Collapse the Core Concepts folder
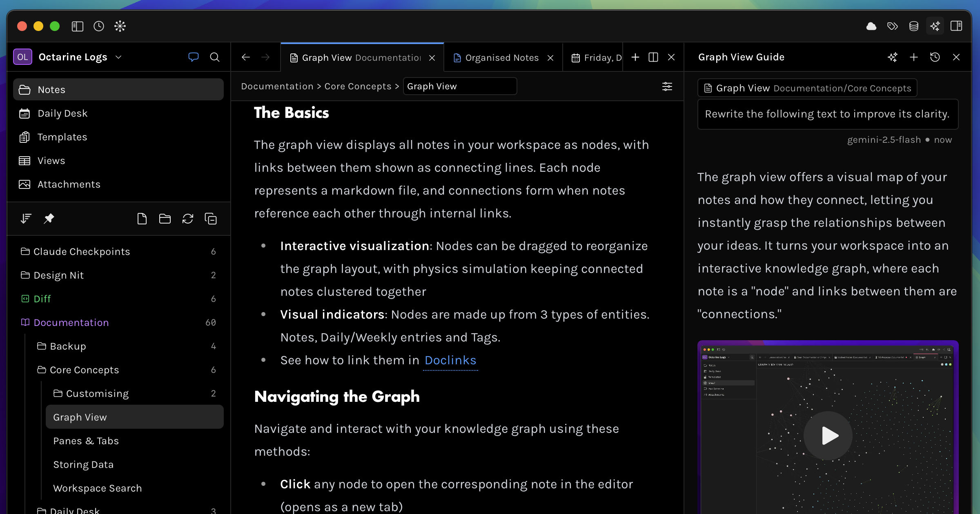The width and height of the screenshot is (980, 514). tap(84, 370)
